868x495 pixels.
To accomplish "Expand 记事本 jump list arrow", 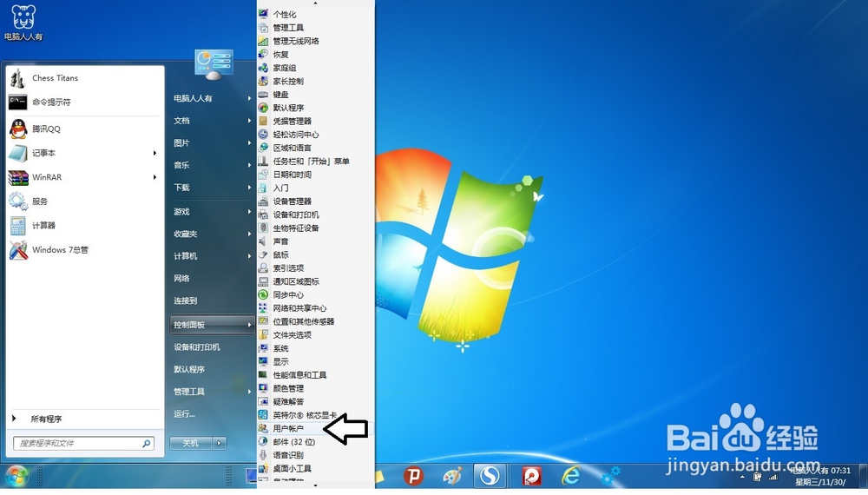I will click(155, 154).
